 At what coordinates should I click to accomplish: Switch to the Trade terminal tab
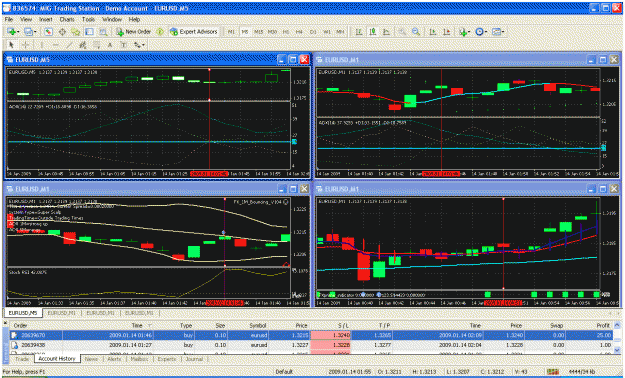tap(22, 359)
